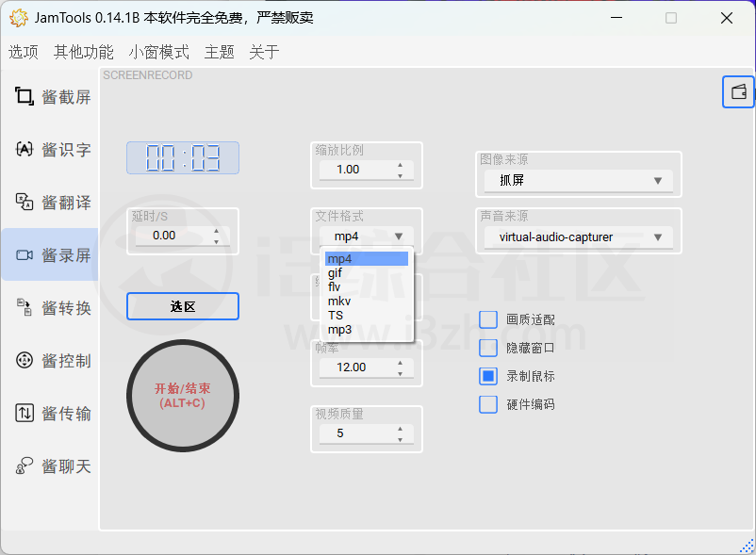Click the 选区 region select button
The image size is (756, 555).
(183, 306)
